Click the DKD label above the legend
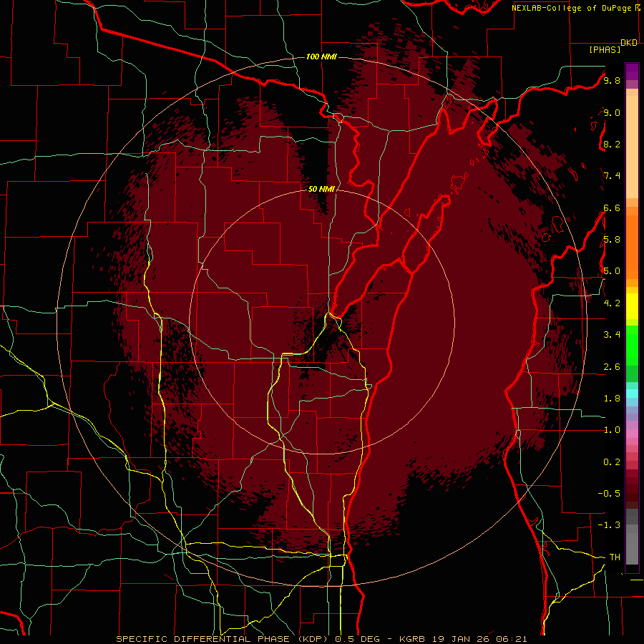Image resolution: width=644 pixels, height=644 pixels. coord(629,43)
